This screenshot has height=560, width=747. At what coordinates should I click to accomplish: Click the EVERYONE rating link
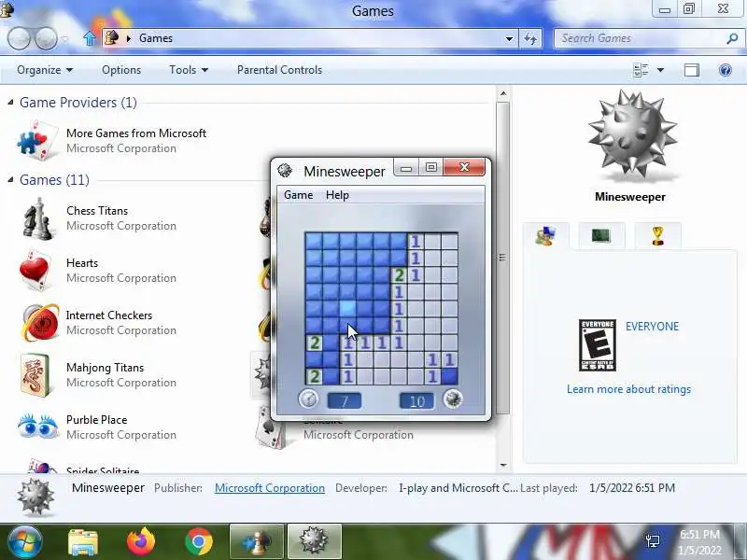click(x=652, y=326)
